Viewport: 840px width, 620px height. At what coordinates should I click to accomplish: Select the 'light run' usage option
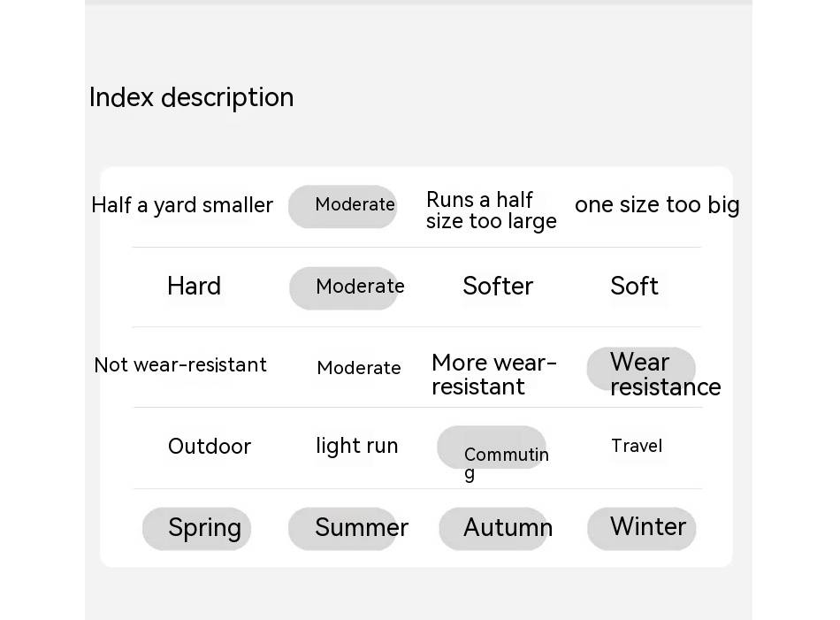pos(357,447)
